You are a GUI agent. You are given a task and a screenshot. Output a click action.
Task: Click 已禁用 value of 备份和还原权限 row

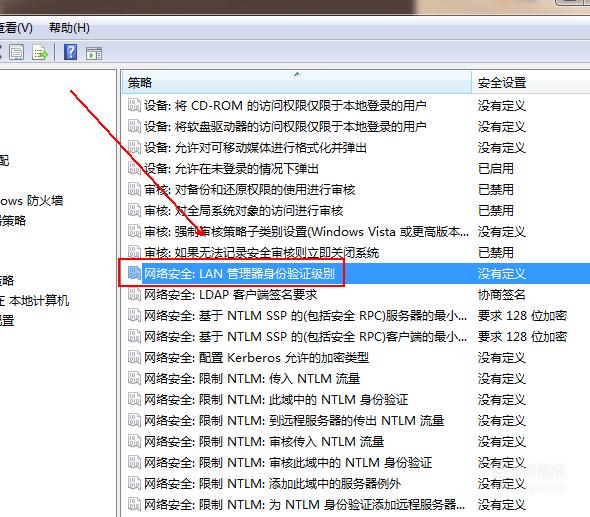[496, 190]
